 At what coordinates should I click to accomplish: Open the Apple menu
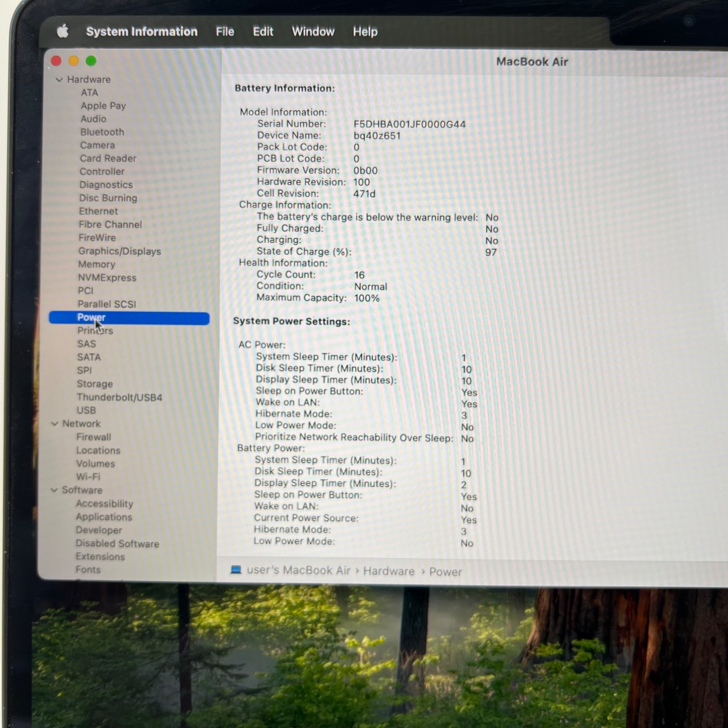(x=63, y=32)
